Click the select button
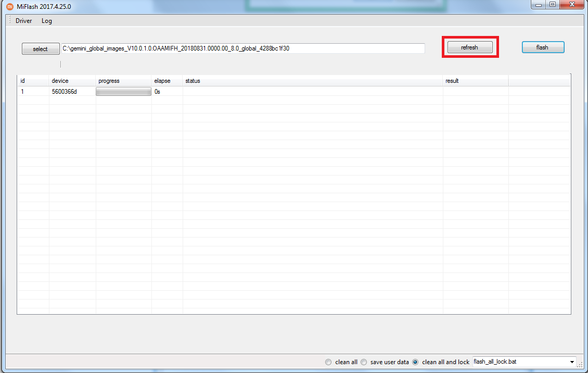This screenshot has width=588, height=373. point(41,49)
